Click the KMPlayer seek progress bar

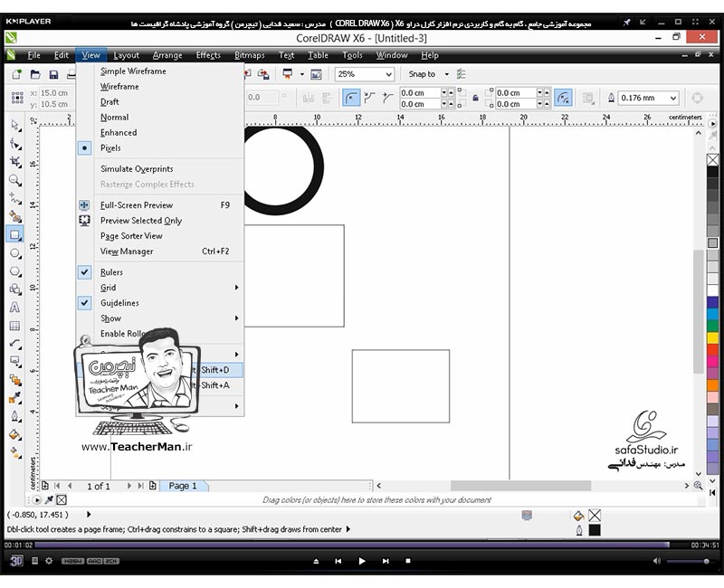361,545
